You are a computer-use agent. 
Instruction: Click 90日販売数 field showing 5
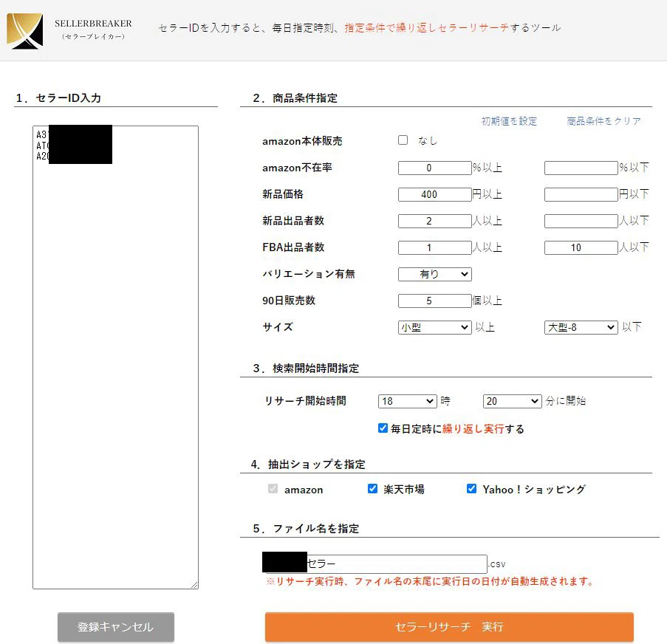click(435, 301)
